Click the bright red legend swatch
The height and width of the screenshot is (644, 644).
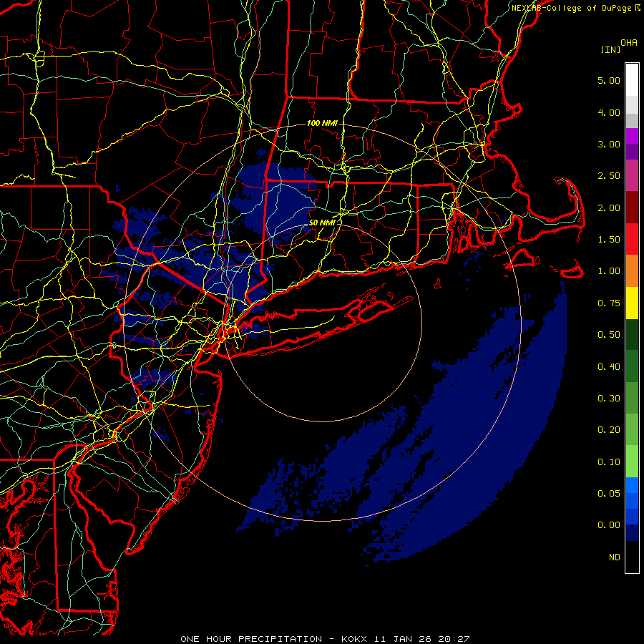click(632, 240)
